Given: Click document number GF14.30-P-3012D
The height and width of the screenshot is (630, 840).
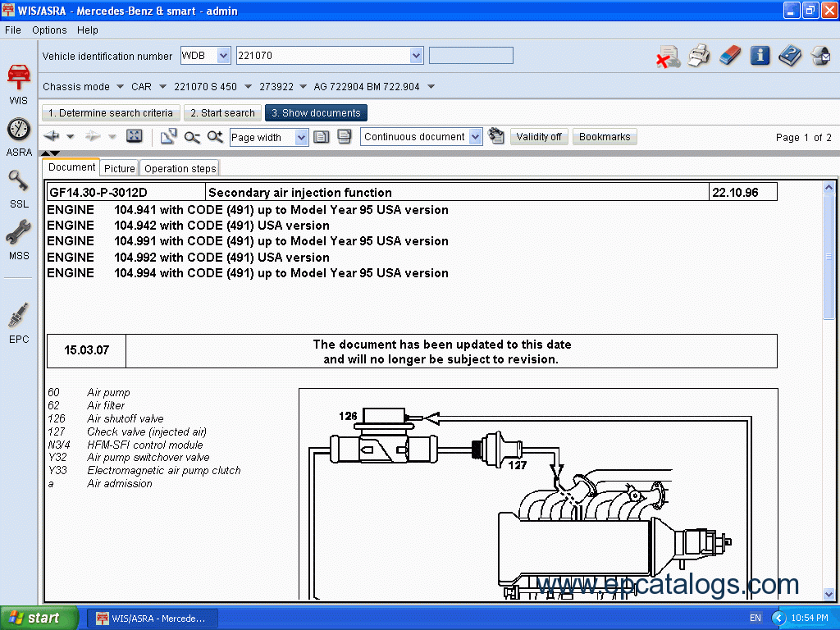Looking at the screenshot, I should [x=98, y=192].
